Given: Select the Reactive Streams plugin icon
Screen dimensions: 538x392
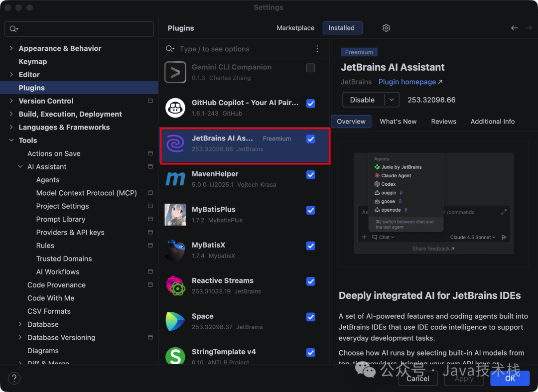Looking at the screenshot, I should pos(175,285).
